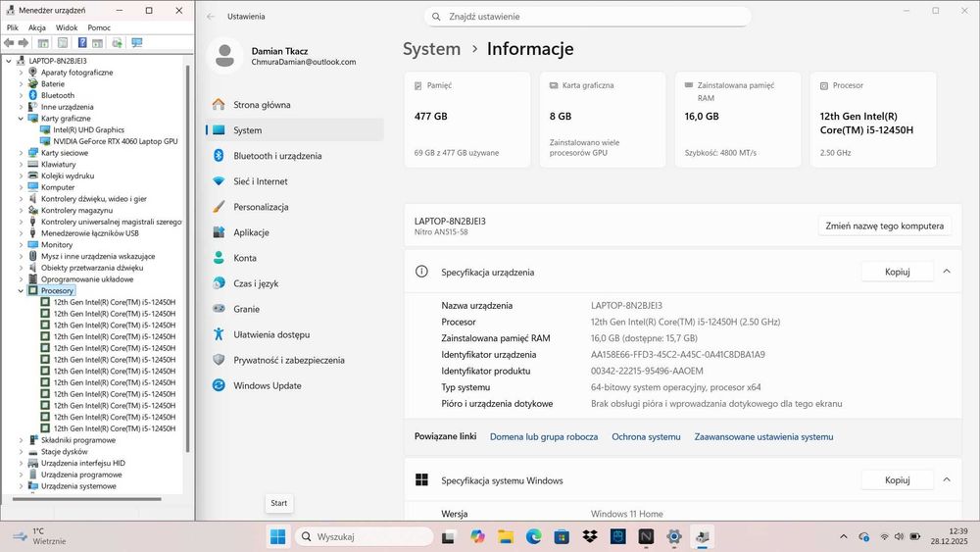
Task: Click the Bluetooth icon in Settings sidebar
Action: pyautogui.click(x=219, y=156)
